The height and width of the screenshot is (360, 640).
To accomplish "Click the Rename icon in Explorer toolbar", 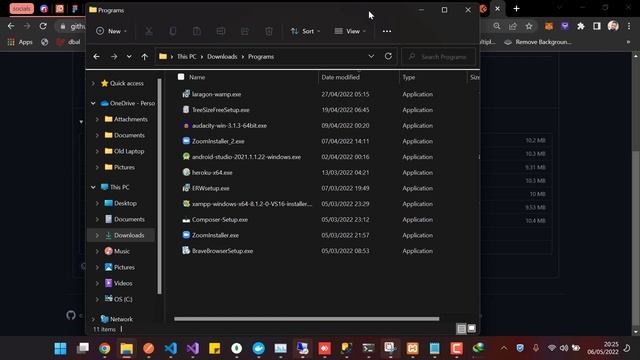I will tap(221, 31).
